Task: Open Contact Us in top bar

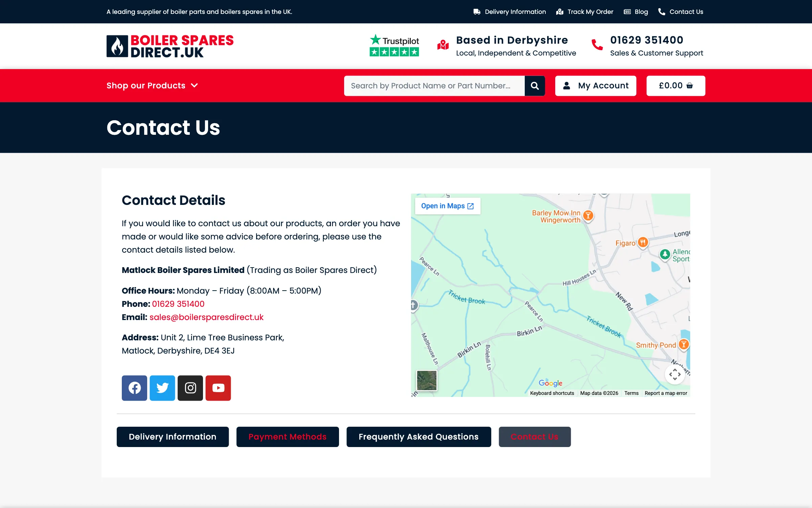Action: point(681,12)
